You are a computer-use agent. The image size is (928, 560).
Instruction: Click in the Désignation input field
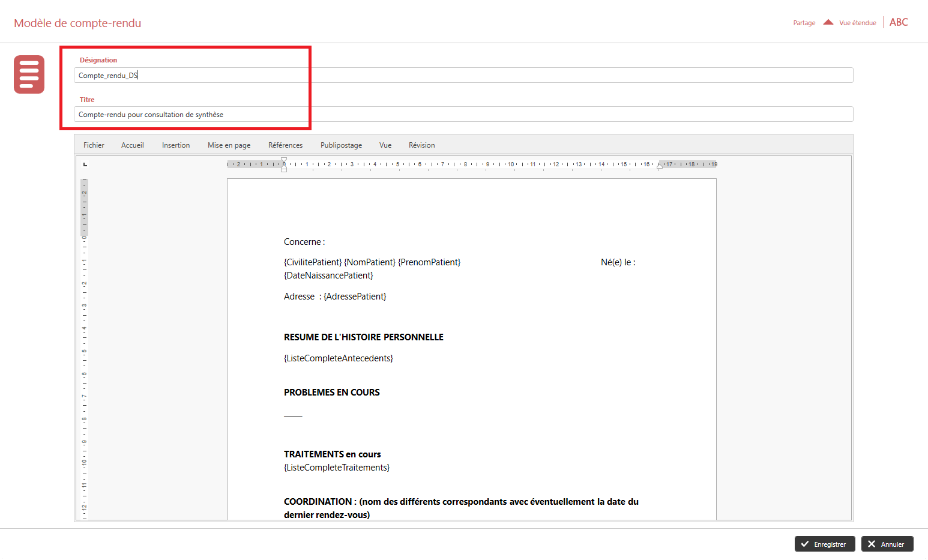(462, 75)
